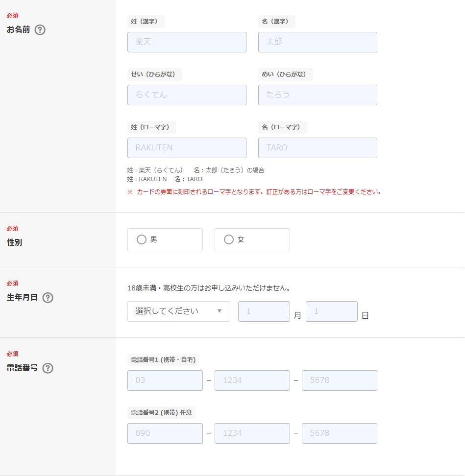465x476 pixels.
Task: Click 電話番号1 middle field 1234
Action: pos(252,381)
